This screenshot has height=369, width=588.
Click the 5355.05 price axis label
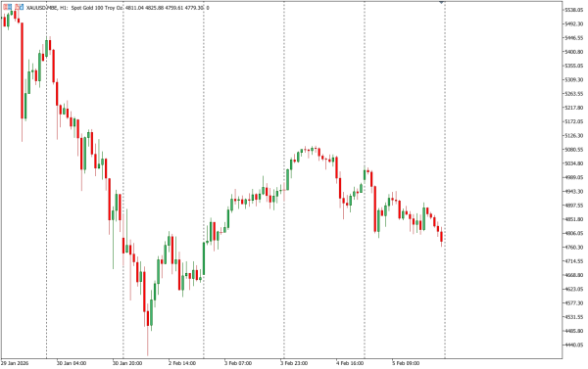click(x=574, y=66)
